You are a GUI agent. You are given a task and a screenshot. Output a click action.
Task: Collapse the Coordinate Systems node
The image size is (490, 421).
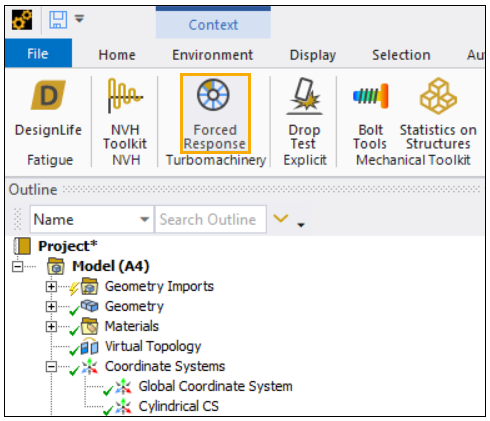click(51, 367)
